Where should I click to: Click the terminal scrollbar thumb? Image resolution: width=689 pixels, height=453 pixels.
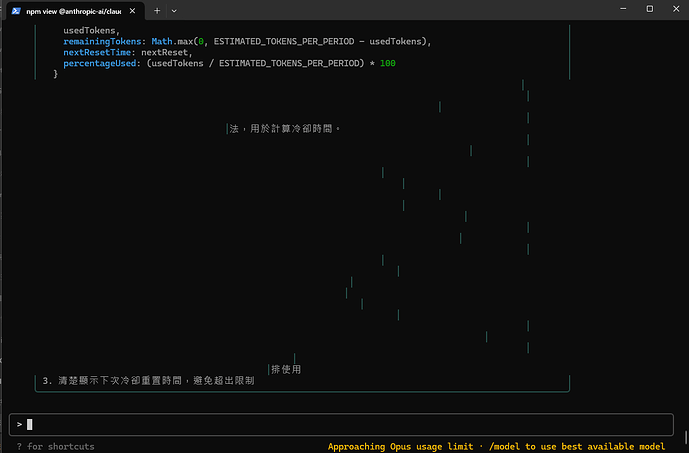point(685,438)
